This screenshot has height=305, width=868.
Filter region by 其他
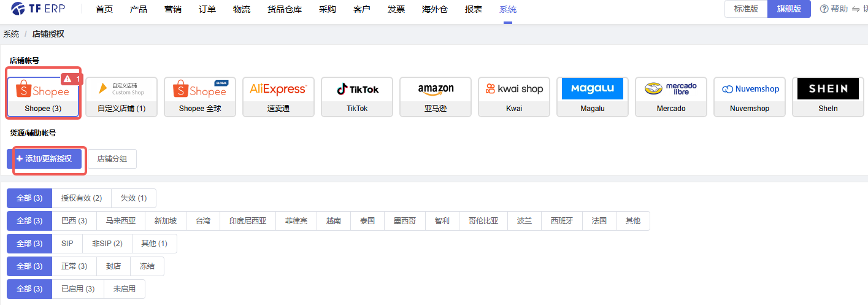pos(633,221)
